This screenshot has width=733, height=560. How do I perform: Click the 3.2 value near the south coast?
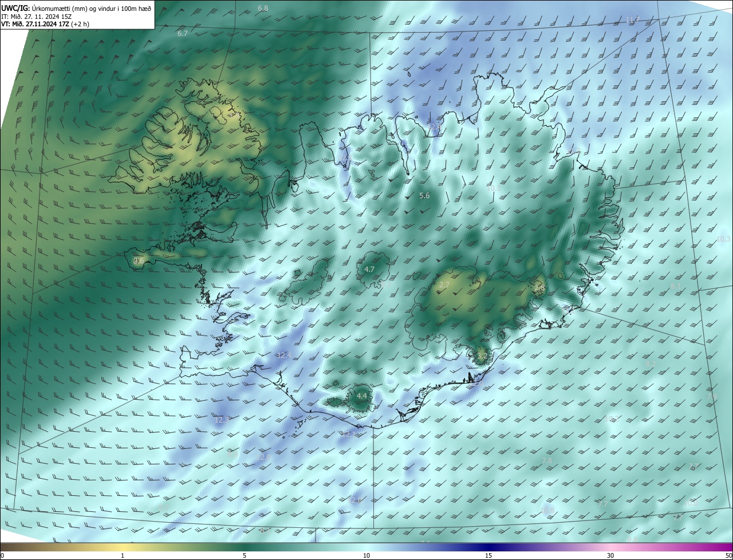click(482, 356)
